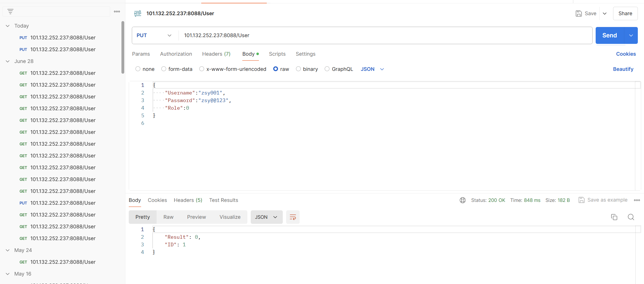Click response Time 848 ms
The height and width of the screenshot is (284, 644).
525,200
